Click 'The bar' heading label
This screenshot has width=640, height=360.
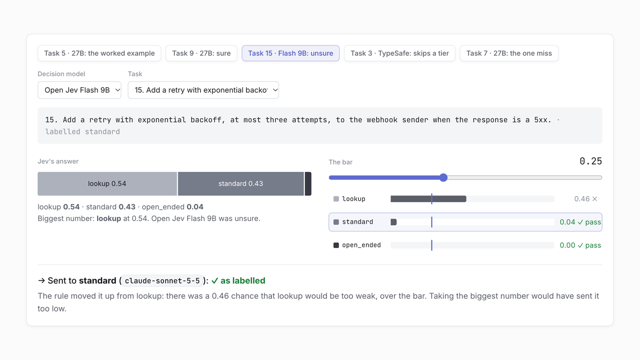[x=340, y=162]
